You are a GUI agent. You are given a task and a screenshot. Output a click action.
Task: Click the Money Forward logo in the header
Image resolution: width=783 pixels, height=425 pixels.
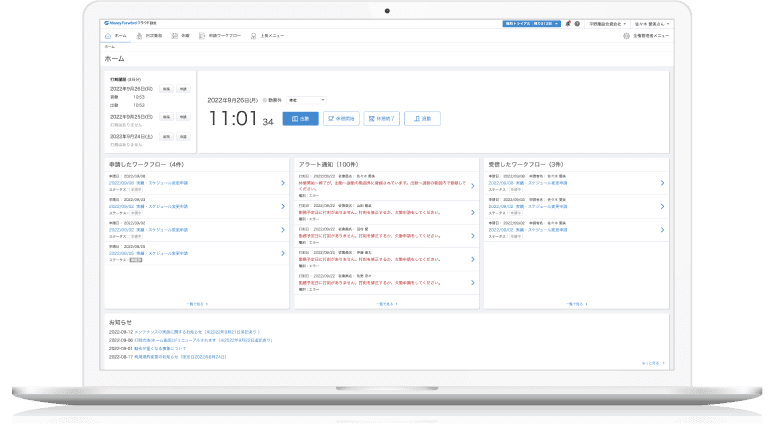(128, 23)
